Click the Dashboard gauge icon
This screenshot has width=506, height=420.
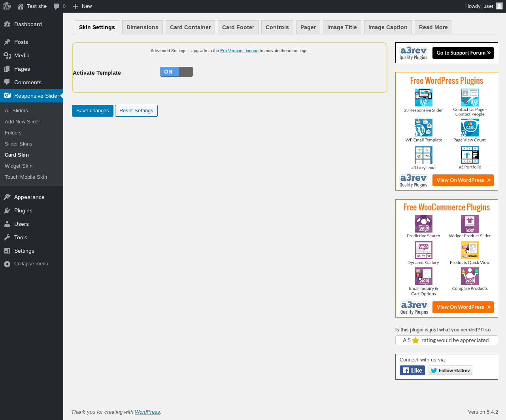coord(7,24)
